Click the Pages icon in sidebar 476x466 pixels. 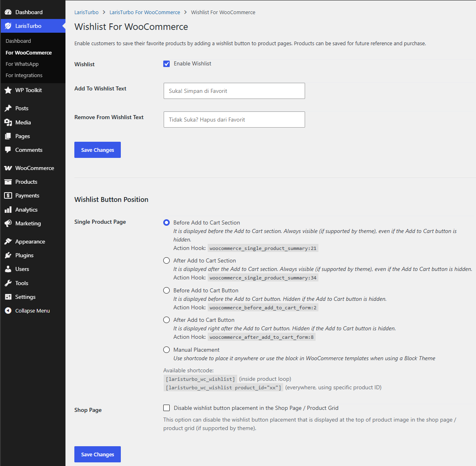click(8, 136)
